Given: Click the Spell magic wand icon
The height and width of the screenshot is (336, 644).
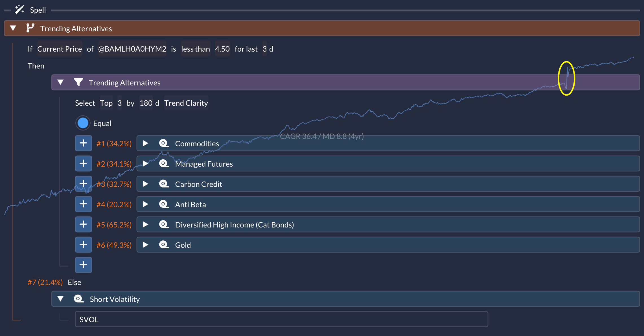Looking at the screenshot, I should click(19, 10).
